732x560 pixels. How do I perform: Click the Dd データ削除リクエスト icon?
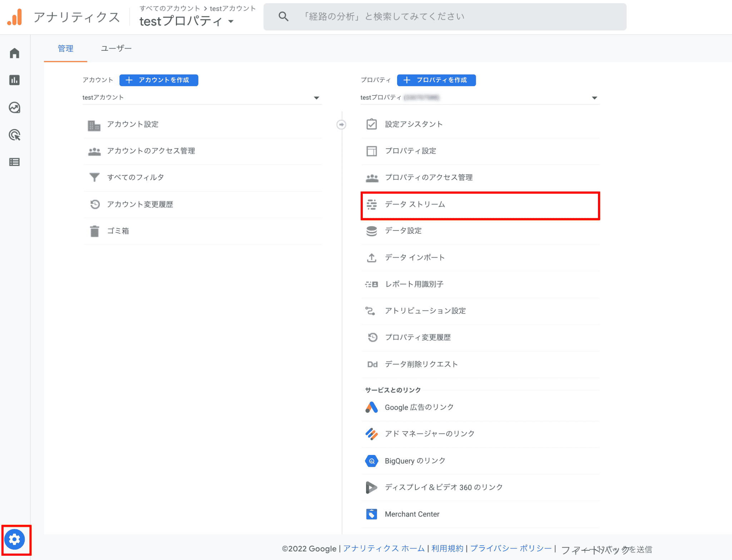pyautogui.click(x=372, y=364)
